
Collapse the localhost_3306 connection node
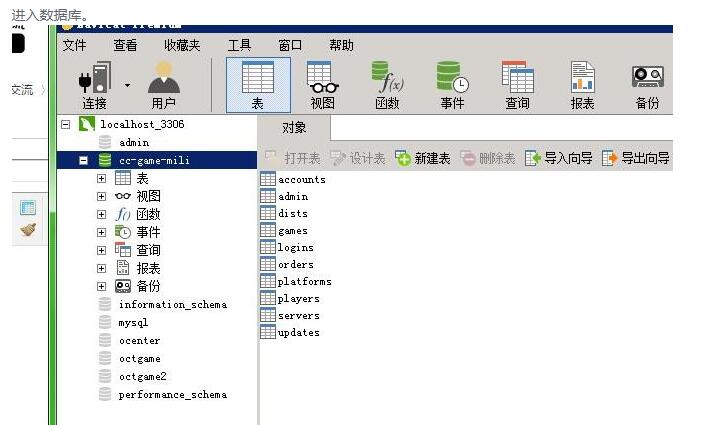(x=66, y=124)
